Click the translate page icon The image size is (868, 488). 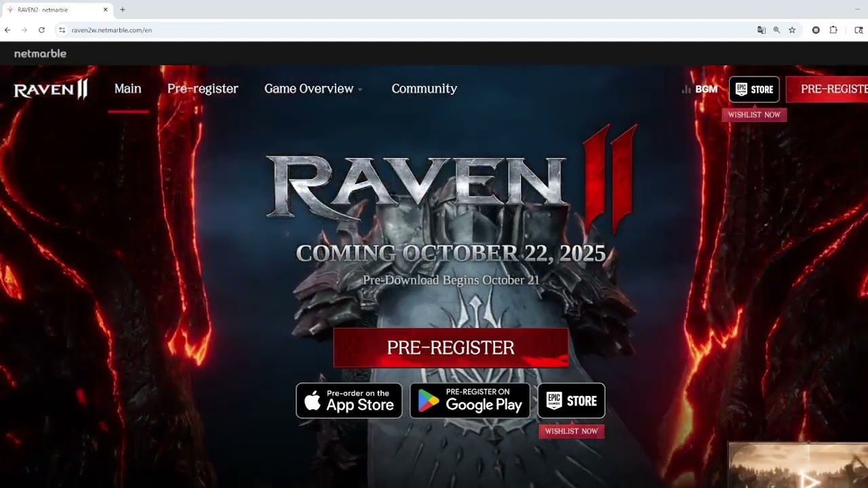tap(762, 30)
